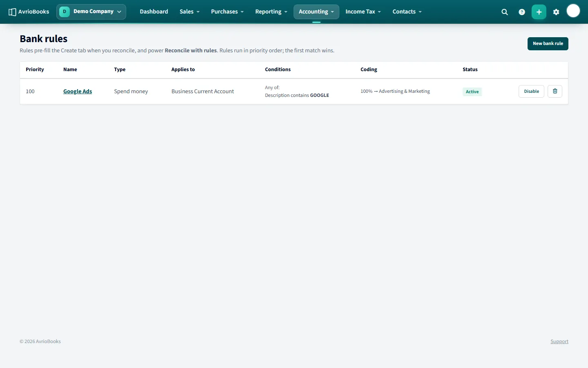Click the AvrioBooks brand name
This screenshot has width=588, height=368.
[33, 11]
